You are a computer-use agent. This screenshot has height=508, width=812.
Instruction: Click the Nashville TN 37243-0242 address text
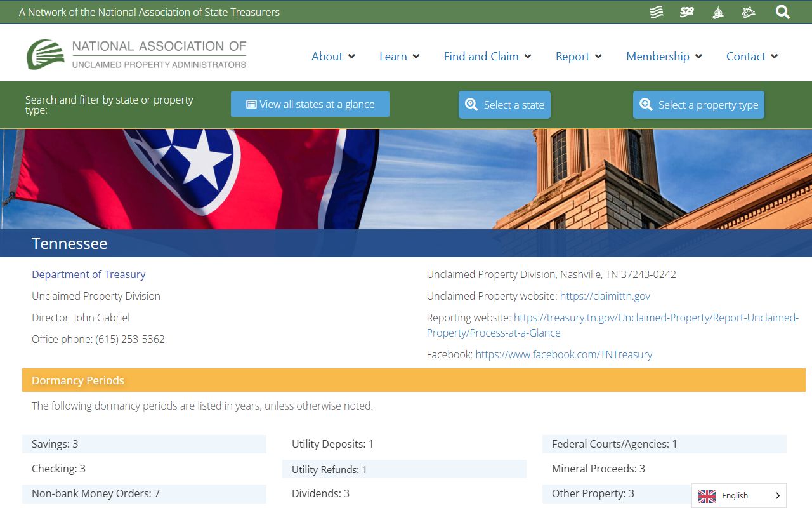tap(551, 274)
